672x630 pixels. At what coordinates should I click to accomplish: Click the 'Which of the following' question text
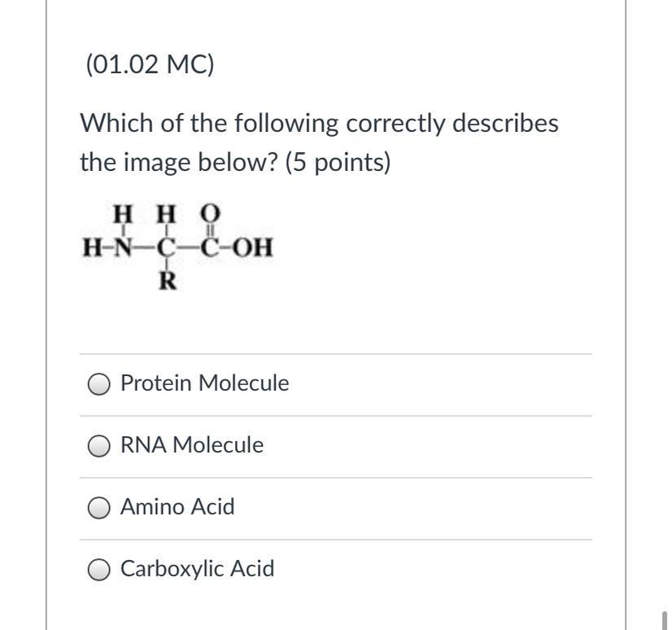pos(209,124)
